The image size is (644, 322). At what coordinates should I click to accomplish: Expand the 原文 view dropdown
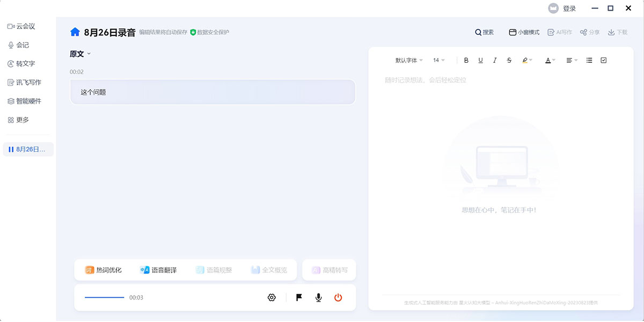[x=80, y=54]
